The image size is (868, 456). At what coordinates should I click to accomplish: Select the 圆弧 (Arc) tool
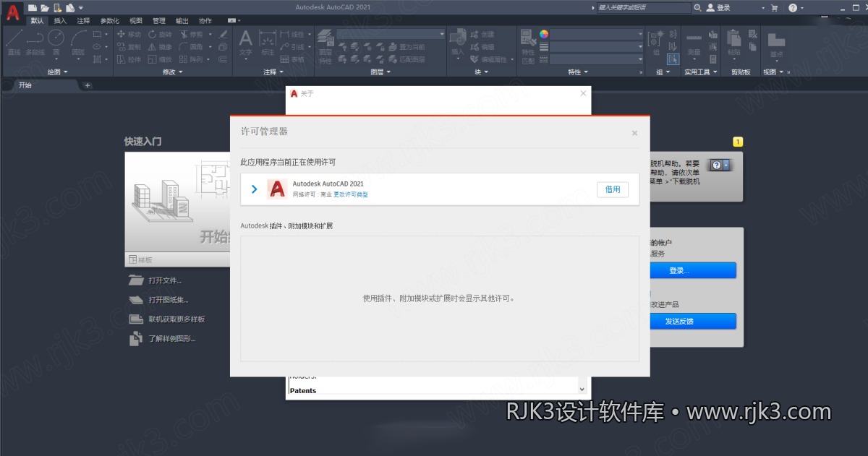(78, 43)
